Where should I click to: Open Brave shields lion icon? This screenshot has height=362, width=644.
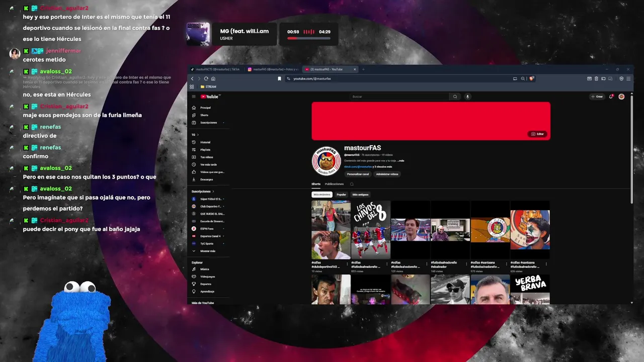[x=531, y=78]
